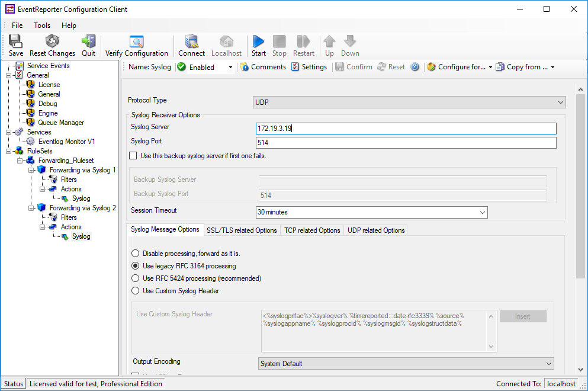Click Reset in the action toolbar
The height and width of the screenshot is (391, 588).
tap(391, 67)
